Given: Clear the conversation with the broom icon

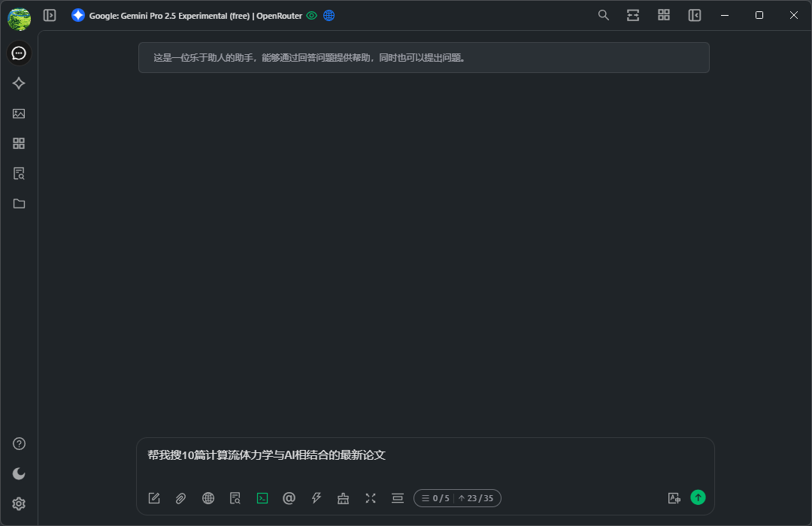Looking at the screenshot, I should [344, 498].
